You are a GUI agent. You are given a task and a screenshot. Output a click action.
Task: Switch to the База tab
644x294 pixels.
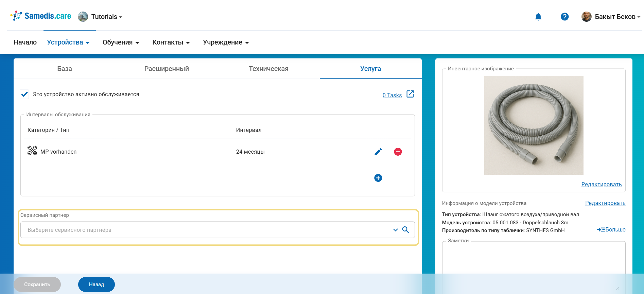tap(65, 69)
